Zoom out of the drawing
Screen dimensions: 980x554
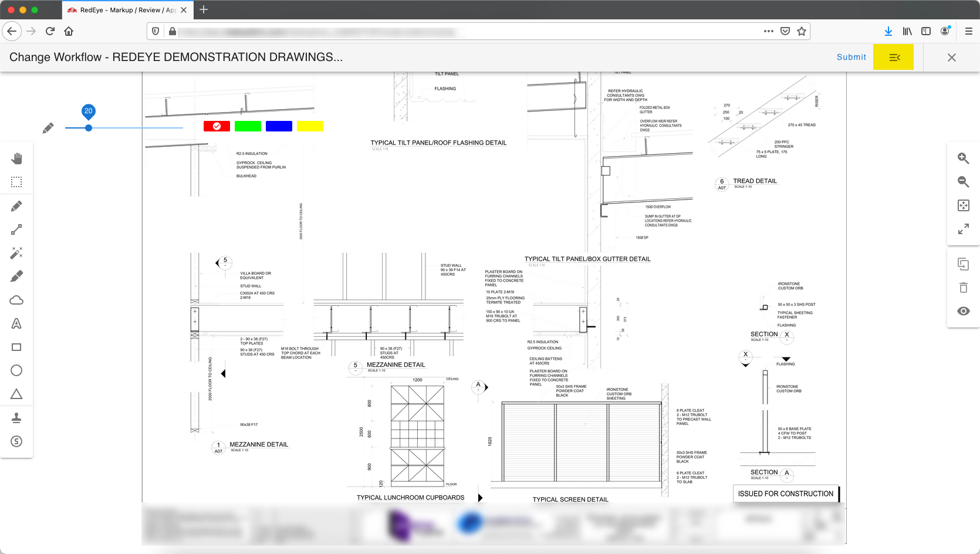tap(963, 182)
